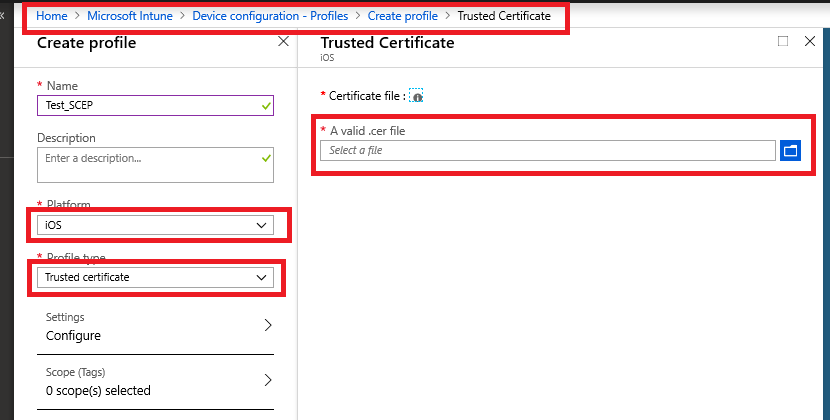Open the Profile type dropdown
This screenshot has width=830, height=420.
(x=156, y=277)
